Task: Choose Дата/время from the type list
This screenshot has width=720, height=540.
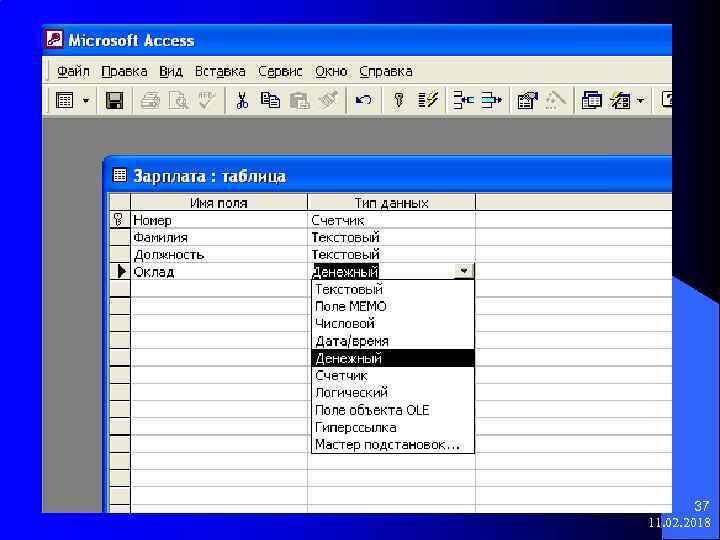Action: 393,341
